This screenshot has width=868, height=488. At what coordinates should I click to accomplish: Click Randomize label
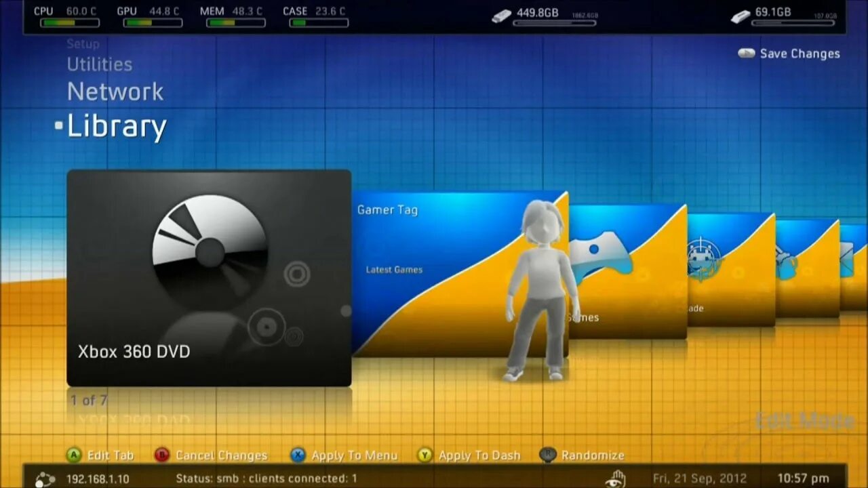[593, 455]
